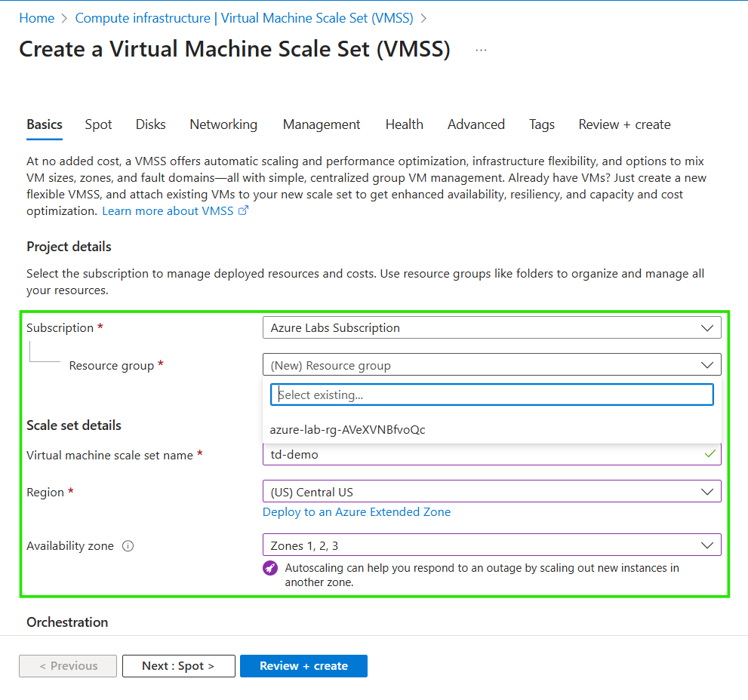748x700 pixels.
Task: Switch to the Spot tab
Action: coord(98,124)
